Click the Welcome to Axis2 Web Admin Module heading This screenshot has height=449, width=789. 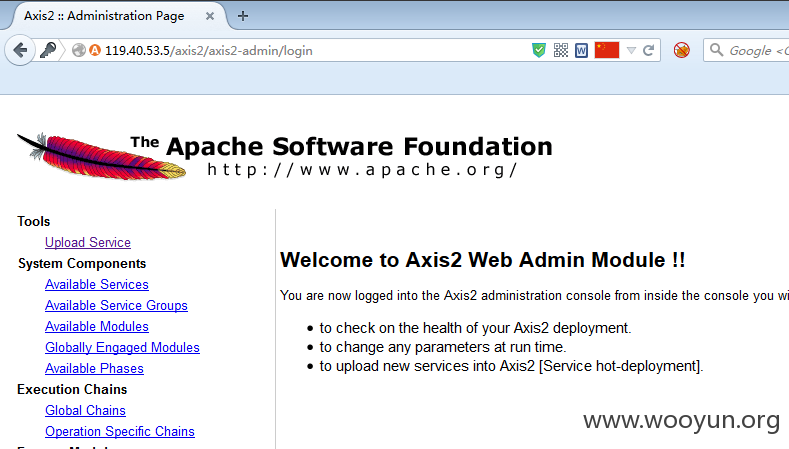[483, 260]
